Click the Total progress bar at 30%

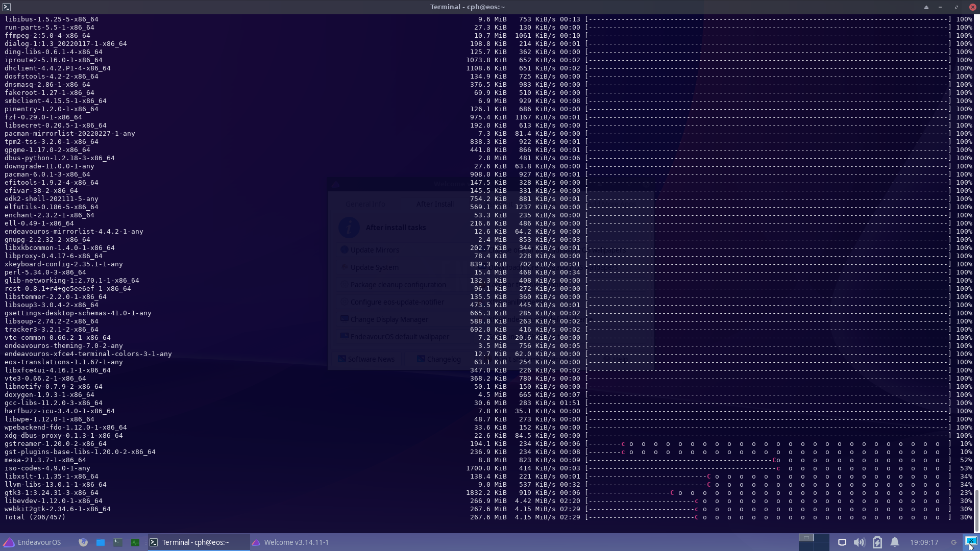pos(769,517)
